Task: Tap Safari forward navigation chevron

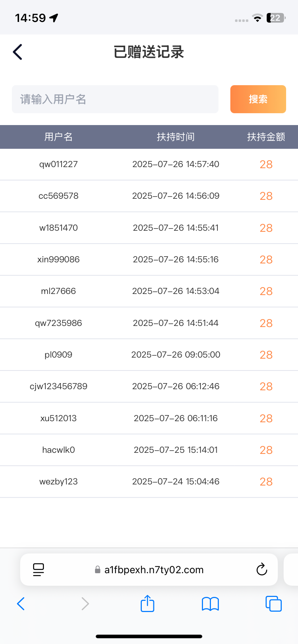Action: (85, 604)
